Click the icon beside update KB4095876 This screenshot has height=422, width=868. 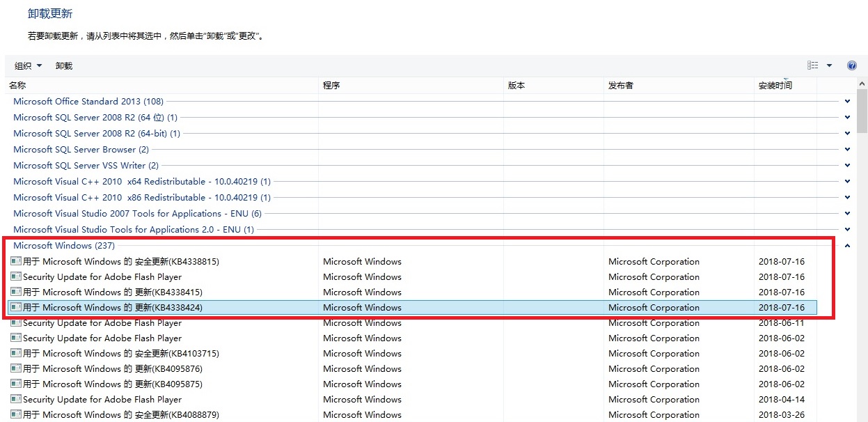[x=16, y=369]
